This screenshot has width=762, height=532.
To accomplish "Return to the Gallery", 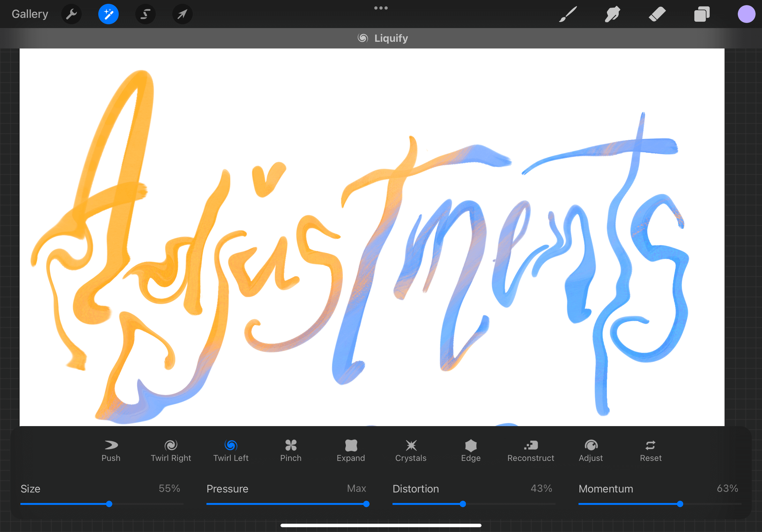I will point(30,14).
